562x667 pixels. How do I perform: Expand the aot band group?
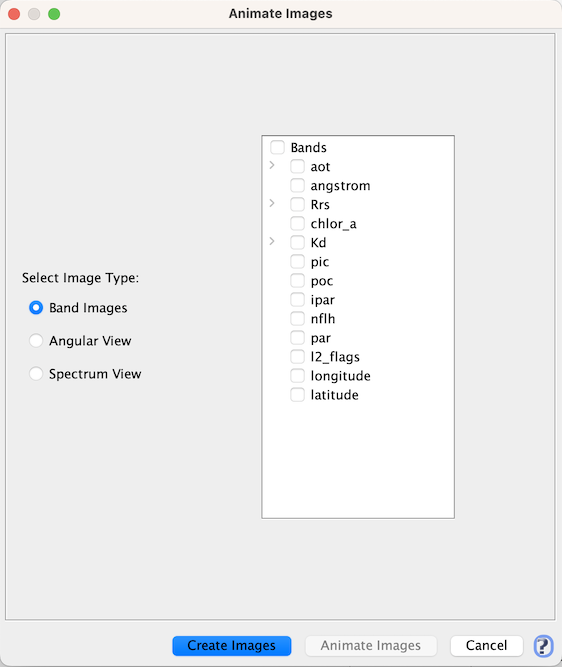click(272, 165)
